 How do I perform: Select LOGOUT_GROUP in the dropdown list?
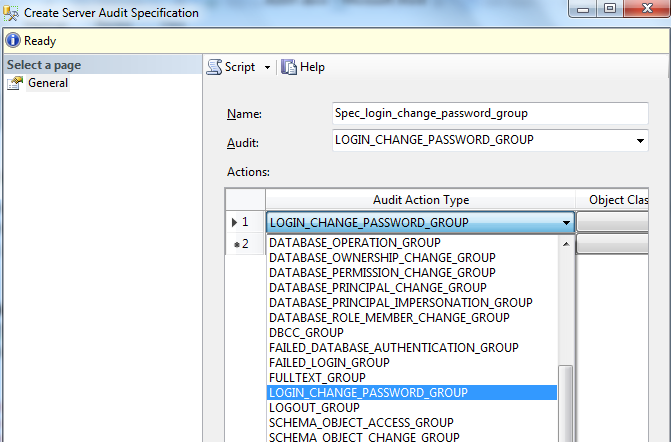click(314, 407)
